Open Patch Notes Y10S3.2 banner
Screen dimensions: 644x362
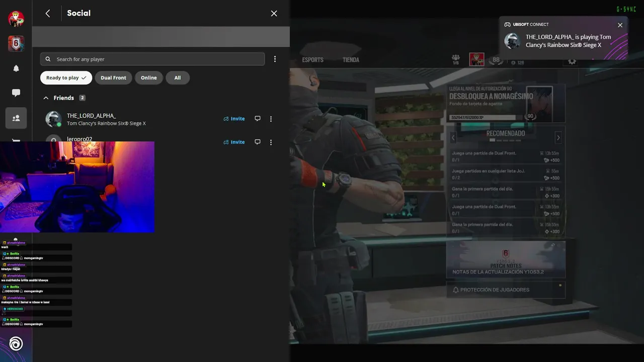tap(506, 259)
